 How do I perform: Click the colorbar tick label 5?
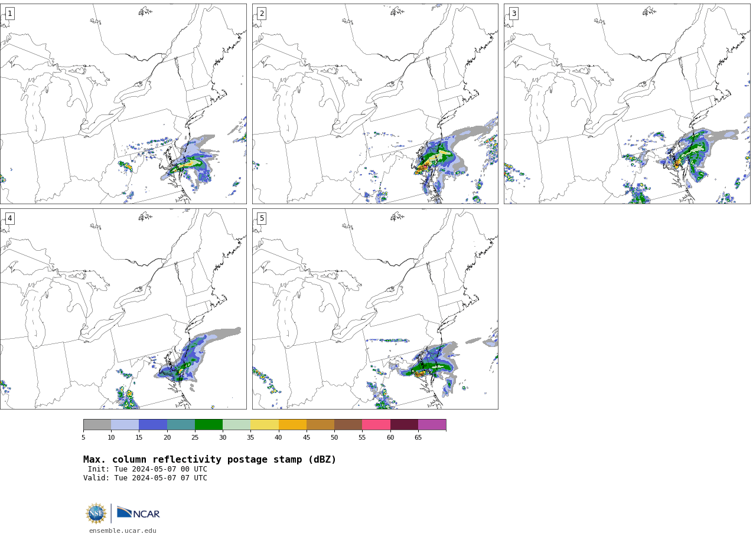tap(83, 437)
